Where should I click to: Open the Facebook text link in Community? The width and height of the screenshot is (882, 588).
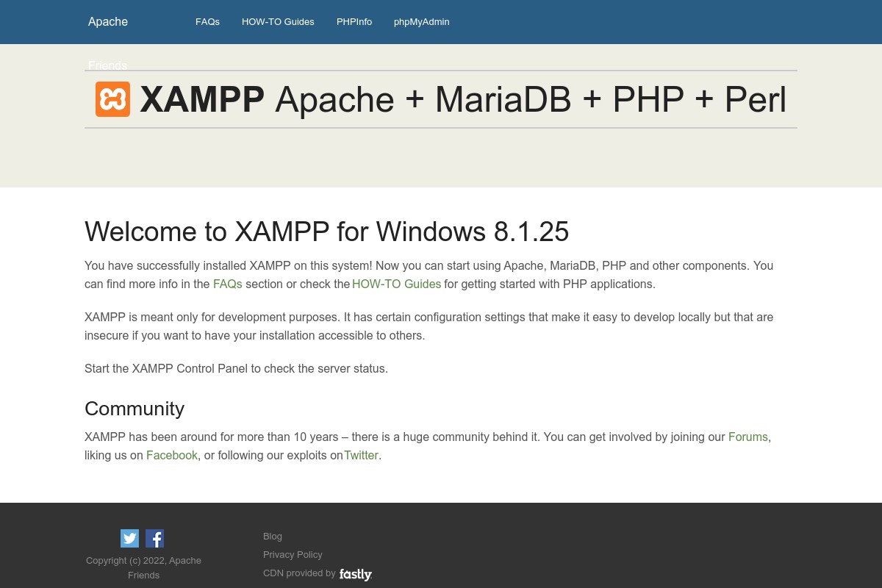[172, 455]
